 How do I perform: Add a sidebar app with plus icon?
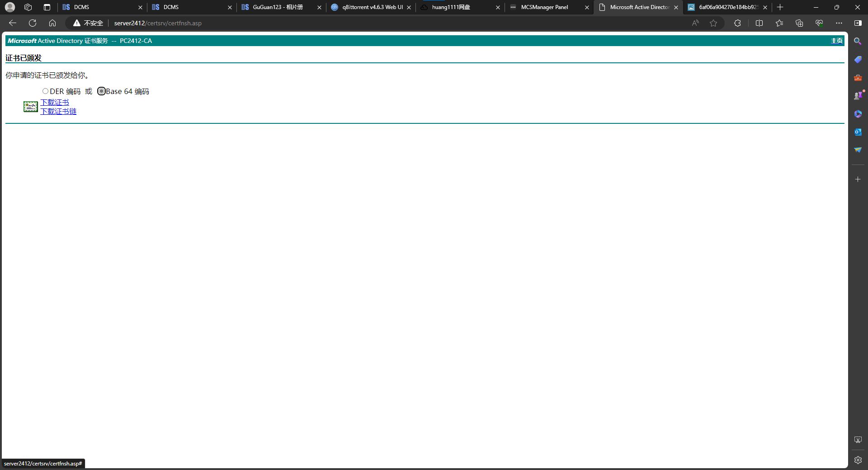coord(858,179)
